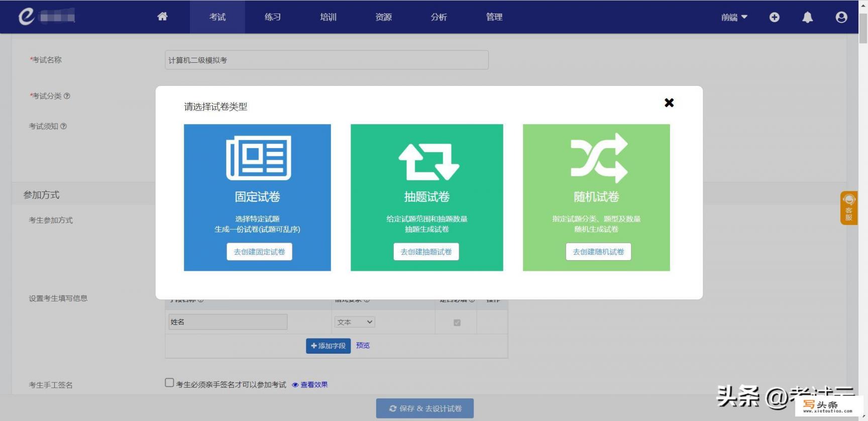
Task: Open the customer service side widget
Action: tap(848, 207)
